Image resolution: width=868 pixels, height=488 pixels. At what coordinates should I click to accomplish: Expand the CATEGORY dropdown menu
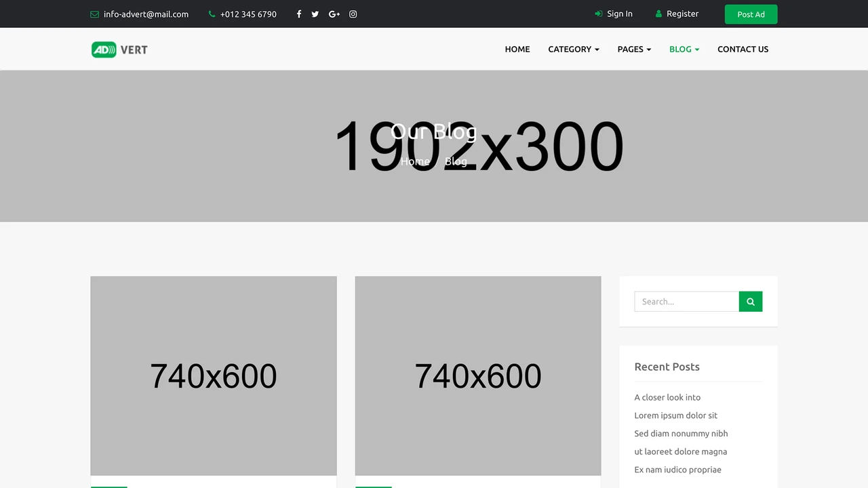click(574, 49)
